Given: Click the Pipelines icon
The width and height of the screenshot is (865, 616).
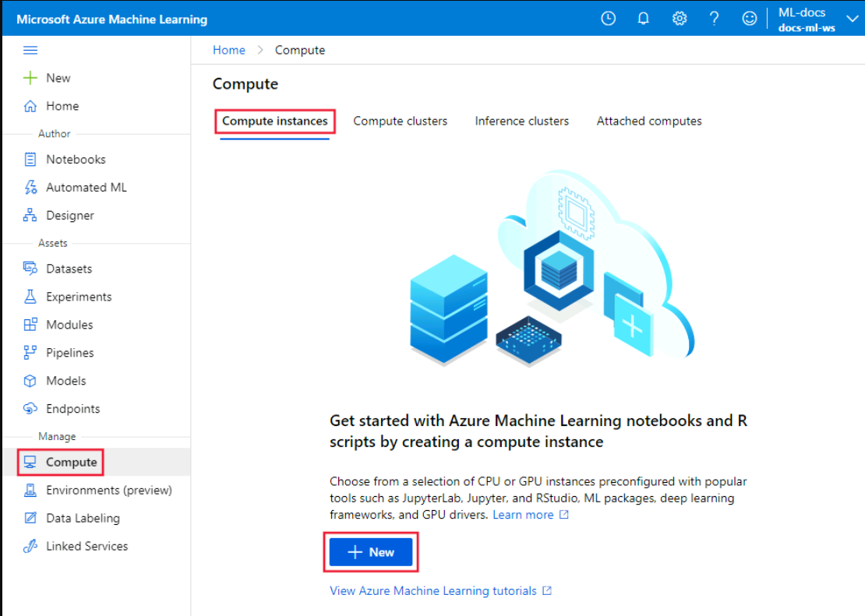Looking at the screenshot, I should [30, 353].
